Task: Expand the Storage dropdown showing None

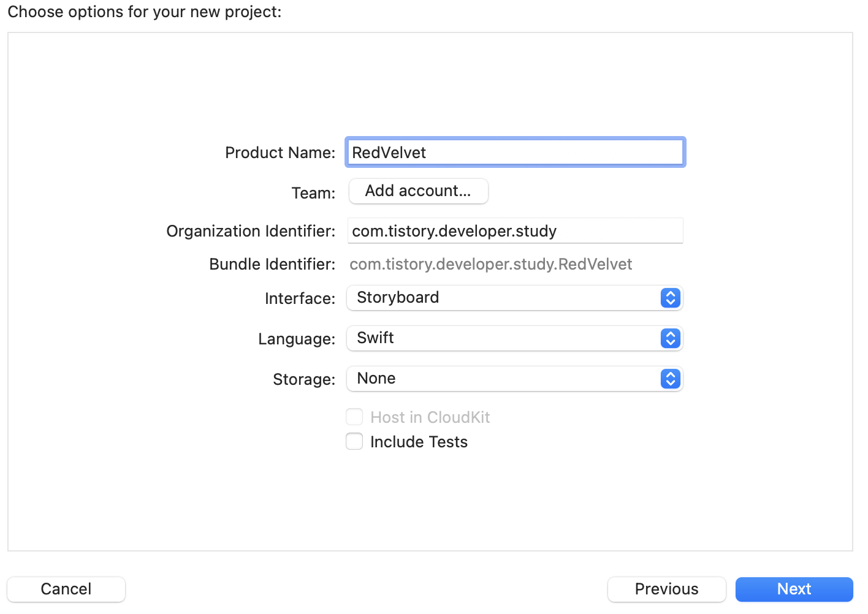Action: pyautogui.click(x=503, y=379)
